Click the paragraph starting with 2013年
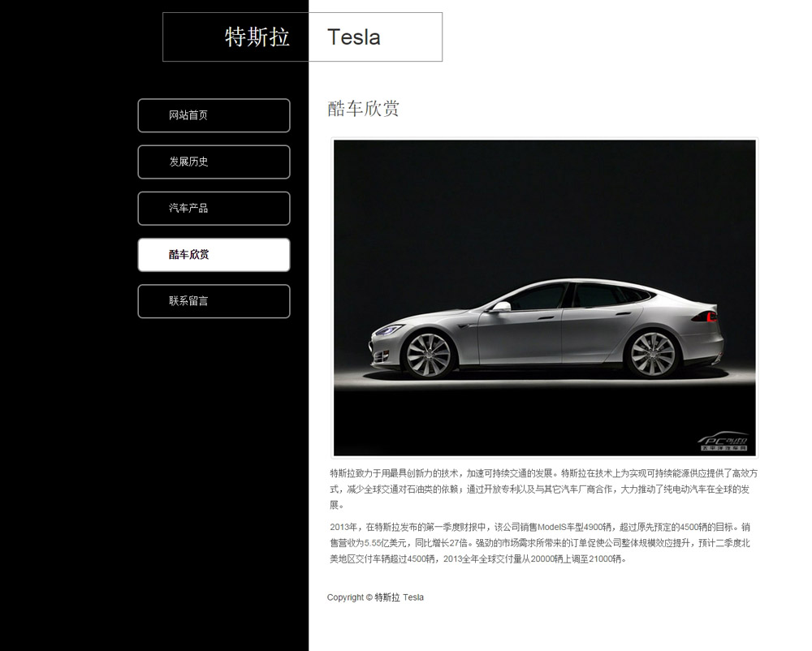Screen dimensions: 812x651 coord(540,543)
